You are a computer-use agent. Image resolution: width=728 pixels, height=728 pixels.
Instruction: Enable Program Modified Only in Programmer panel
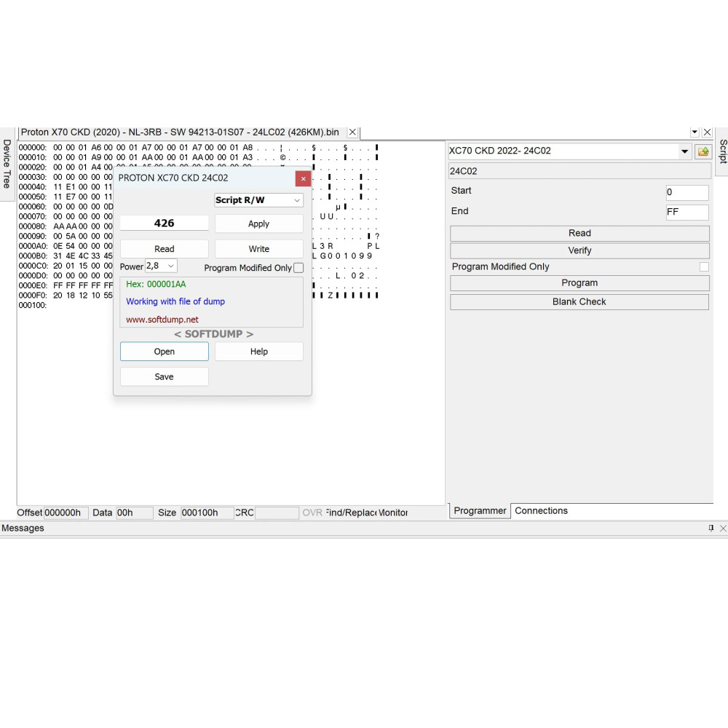pyautogui.click(x=704, y=266)
